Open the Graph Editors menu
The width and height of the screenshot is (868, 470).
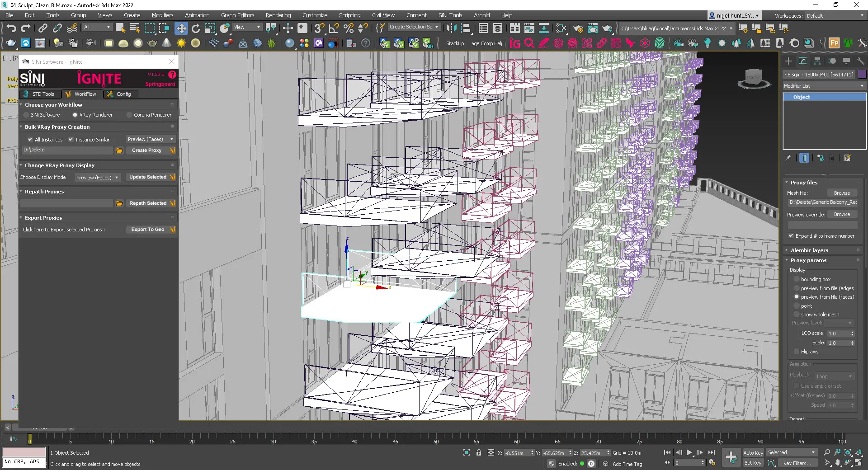click(x=237, y=15)
